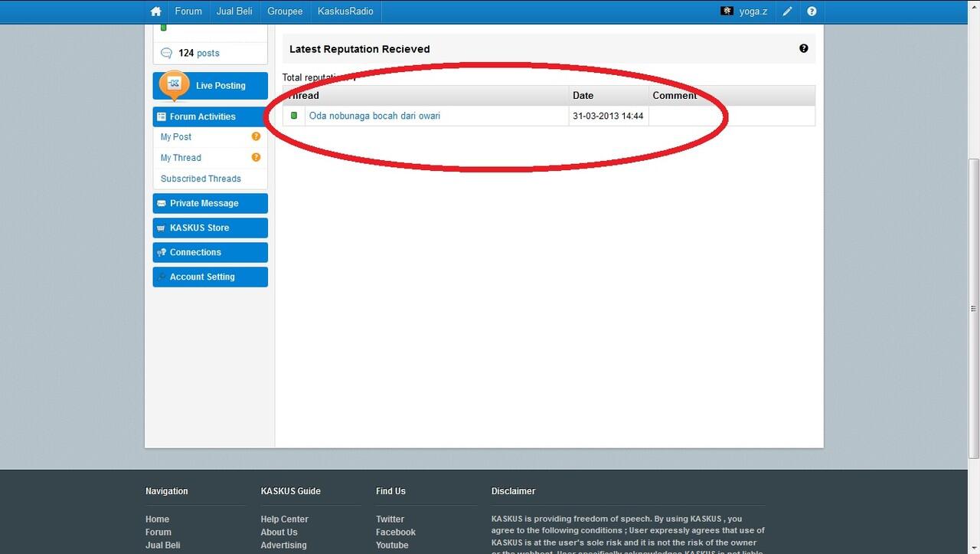Screen dimensions: 980x554
Task: Click the orange Live Posting bubble icon
Action: [x=175, y=85]
